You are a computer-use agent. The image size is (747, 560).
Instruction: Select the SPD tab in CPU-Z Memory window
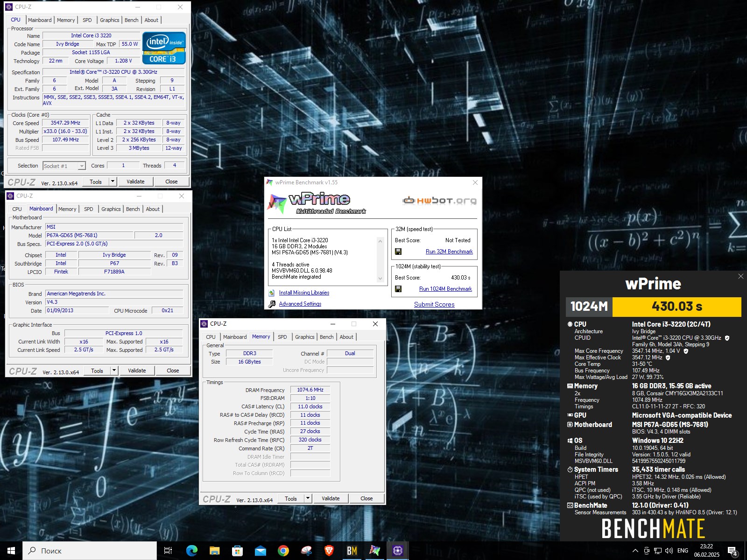(282, 337)
